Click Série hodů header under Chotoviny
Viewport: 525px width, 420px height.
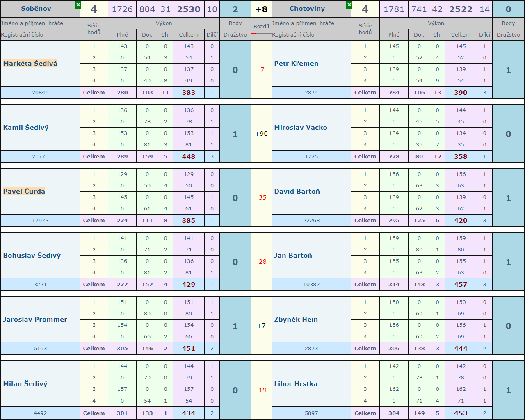pyautogui.click(x=365, y=29)
